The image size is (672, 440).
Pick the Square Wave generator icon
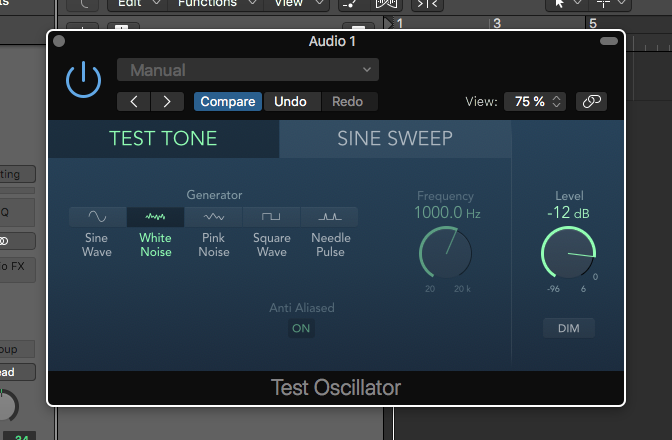pos(272,217)
